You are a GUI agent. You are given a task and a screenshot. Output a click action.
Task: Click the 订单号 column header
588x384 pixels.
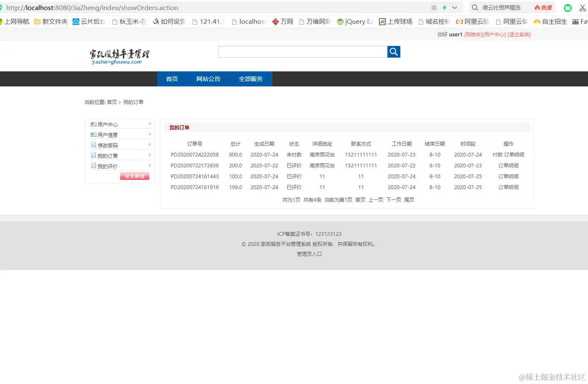click(x=195, y=144)
